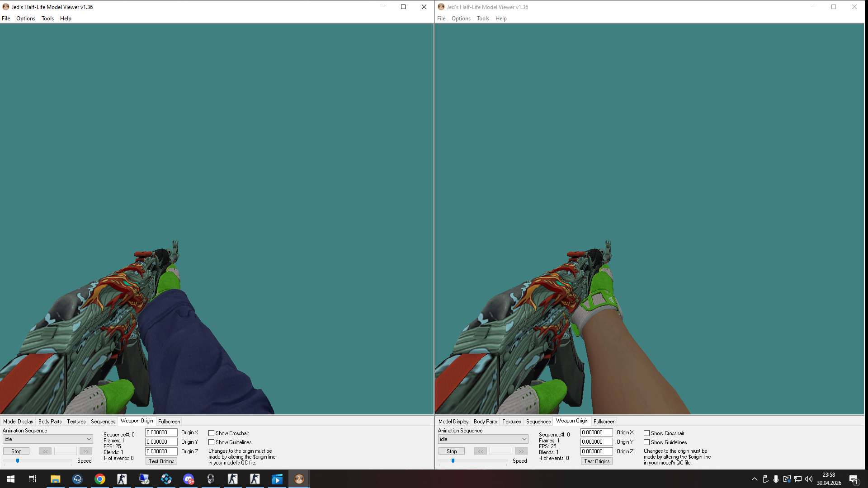Image resolution: width=868 pixels, height=488 pixels.
Task: Click previous frame << button, left window
Action: [45, 451]
